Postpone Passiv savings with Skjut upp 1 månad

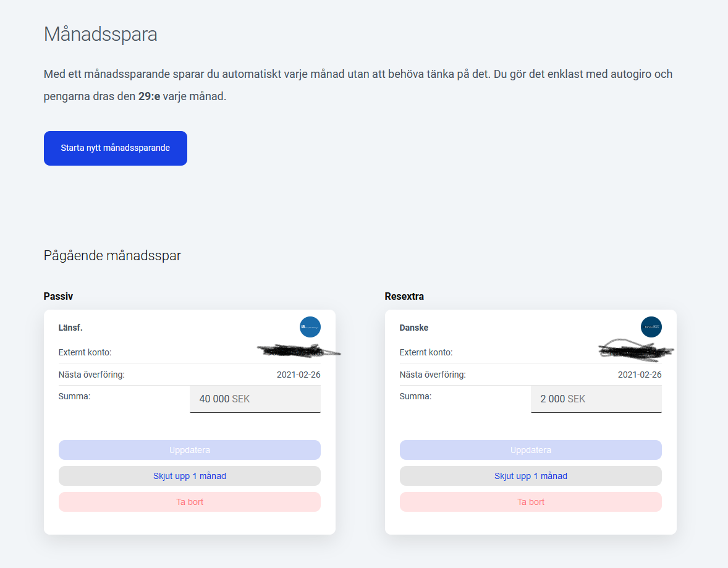point(189,476)
